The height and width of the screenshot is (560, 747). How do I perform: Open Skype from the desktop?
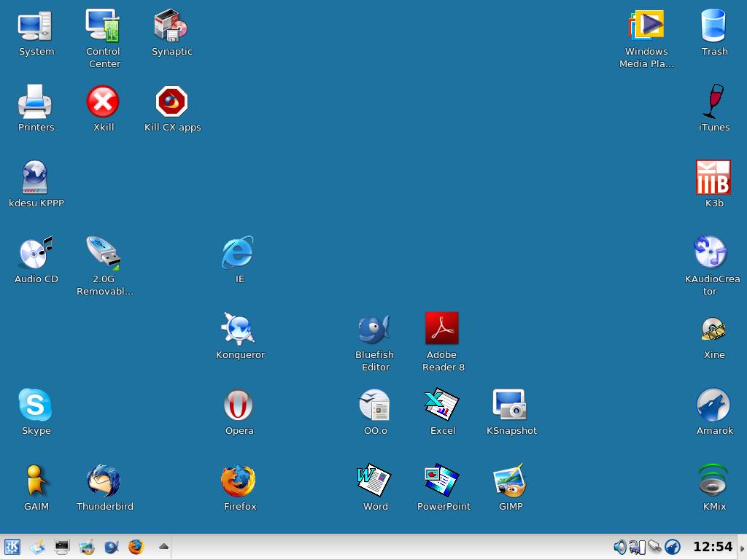click(x=35, y=405)
